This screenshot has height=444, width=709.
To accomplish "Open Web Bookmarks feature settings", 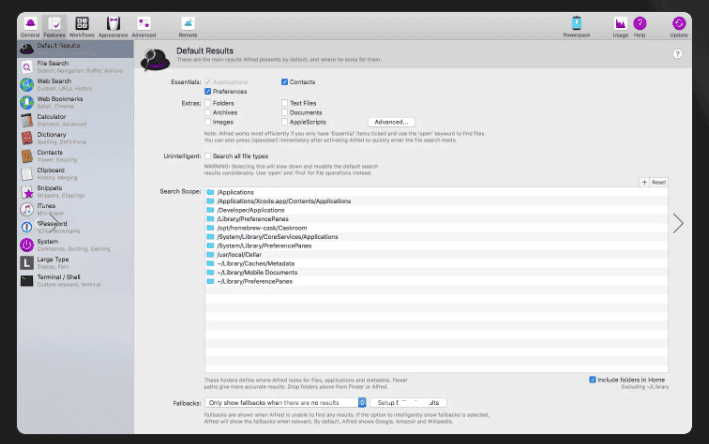I will pyautogui.click(x=76, y=102).
